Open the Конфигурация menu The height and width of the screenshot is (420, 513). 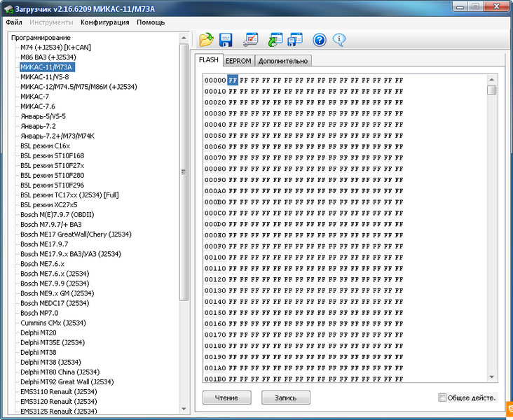[x=104, y=22]
